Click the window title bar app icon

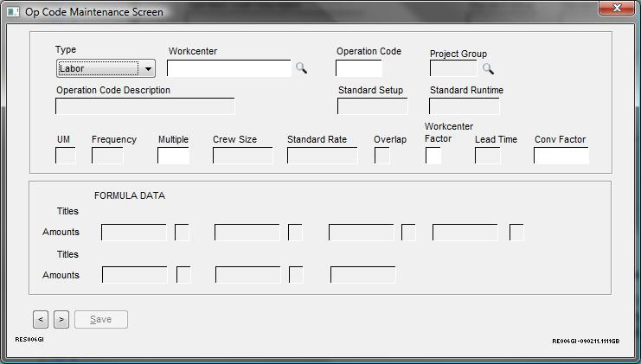tap(13, 12)
